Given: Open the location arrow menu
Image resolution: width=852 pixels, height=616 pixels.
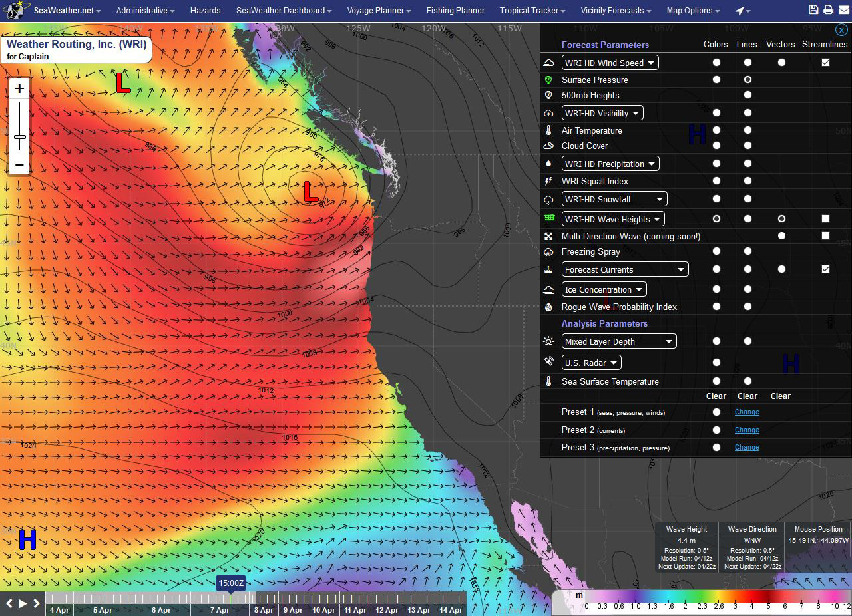Looking at the screenshot, I should [x=743, y=11].
